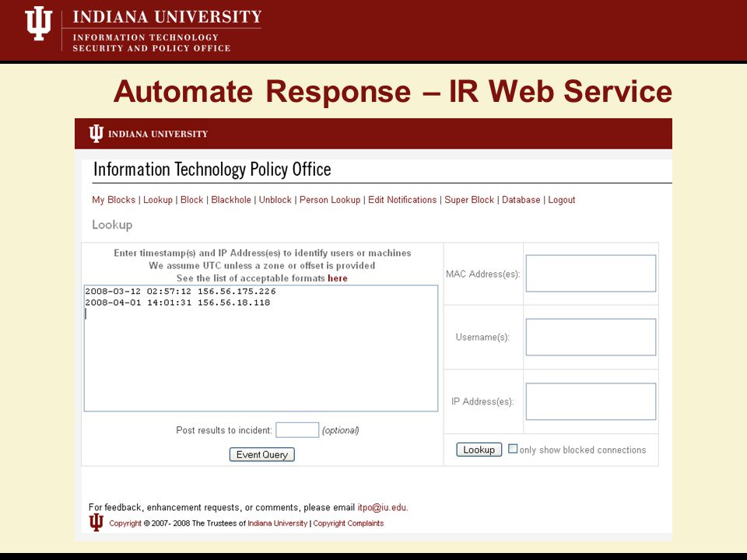Click the 'Automate Response – IR Web Service' title

tap(392, 91)
